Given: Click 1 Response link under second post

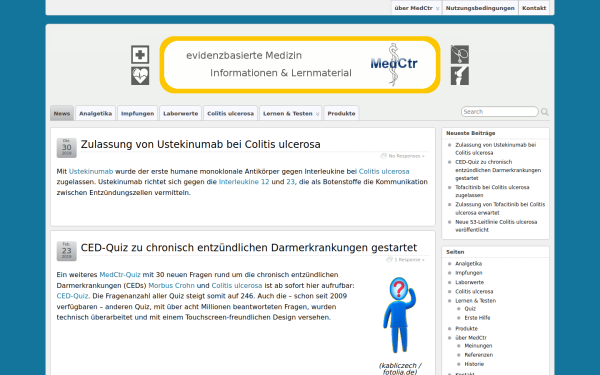Looking at the screenshot, I should tap(409, 259).
